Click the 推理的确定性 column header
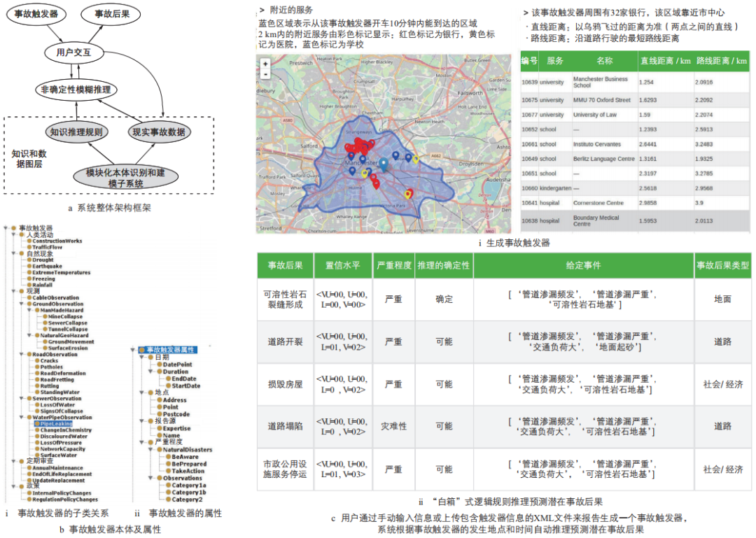 [x=444, y=266]
